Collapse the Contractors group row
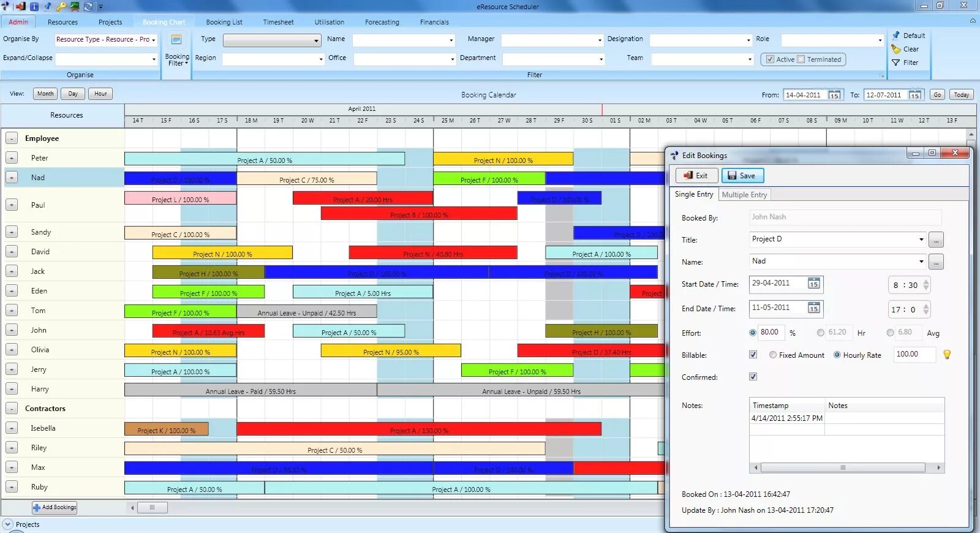980x533 pixels. coord(11,409)
